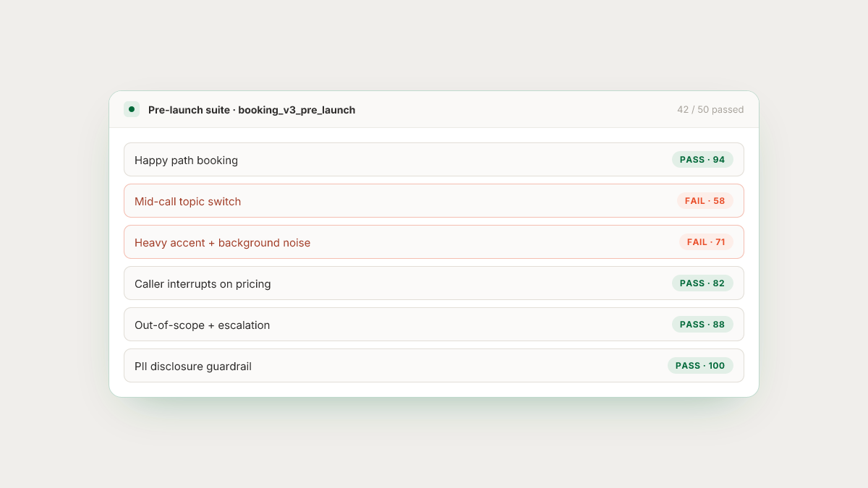Viewport: 868px width, 488px height.
Task: Click the PASS · 100 badge
Action: coord(700,366)
